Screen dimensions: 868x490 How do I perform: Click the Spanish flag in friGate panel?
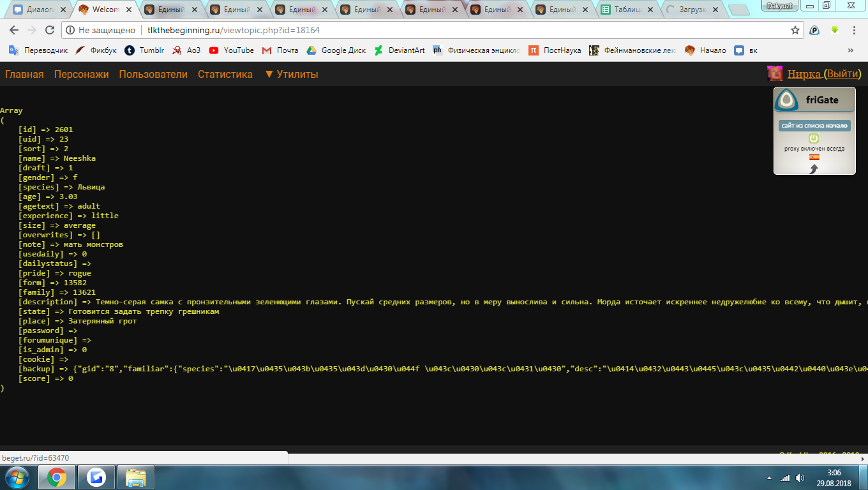point(814,157)
